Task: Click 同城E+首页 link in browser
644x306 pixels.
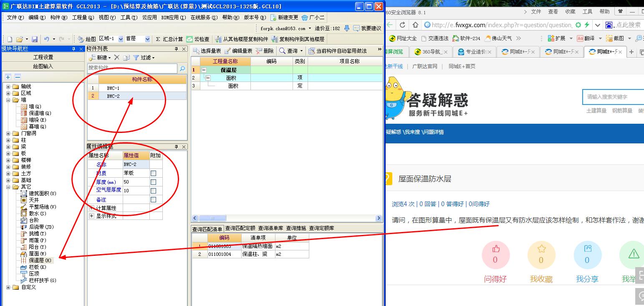Action: (462, 66)
